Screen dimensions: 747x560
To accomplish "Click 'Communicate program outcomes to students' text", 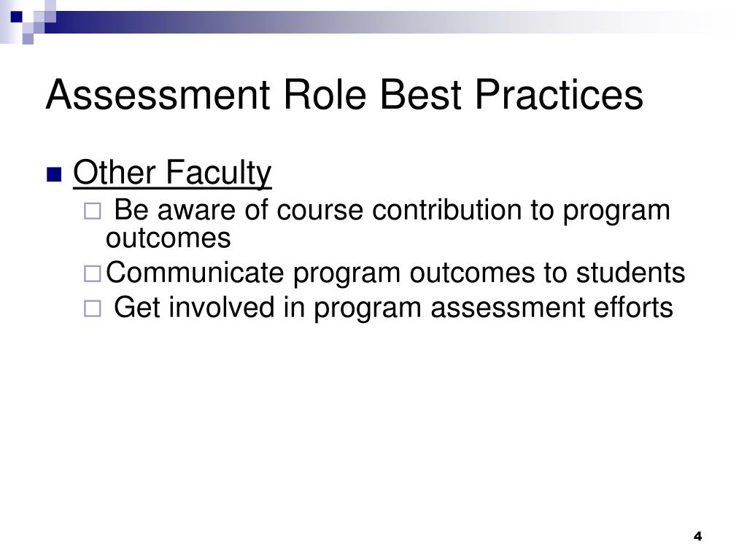I will (x=395, y=273).
